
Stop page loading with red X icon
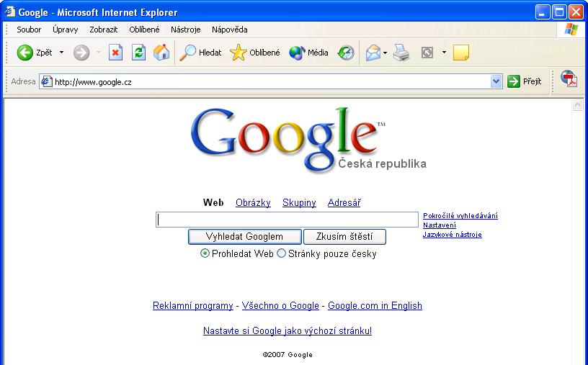[115, 53]
